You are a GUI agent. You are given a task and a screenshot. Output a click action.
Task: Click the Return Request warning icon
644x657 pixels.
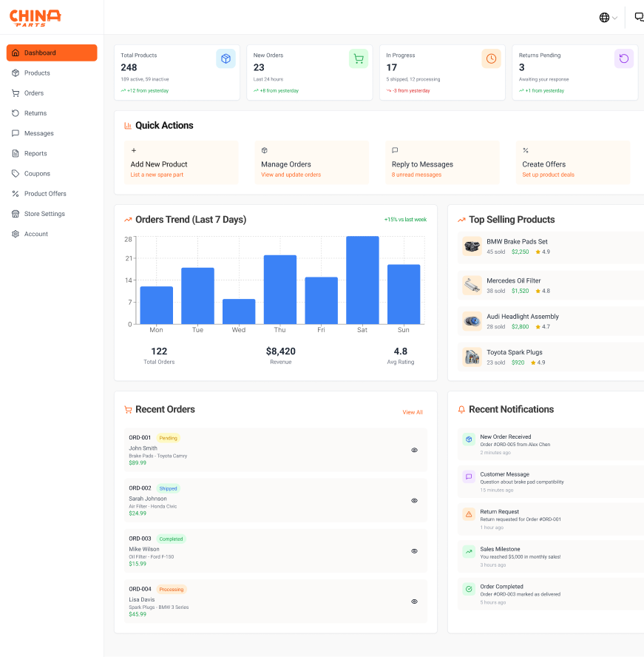click(468, 514)
